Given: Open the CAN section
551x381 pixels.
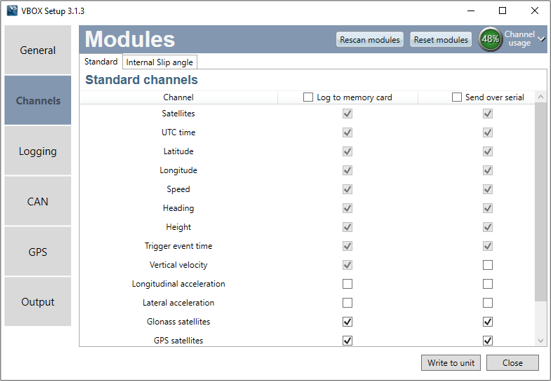Looking at the screenshot, I should tap(38, 201).
